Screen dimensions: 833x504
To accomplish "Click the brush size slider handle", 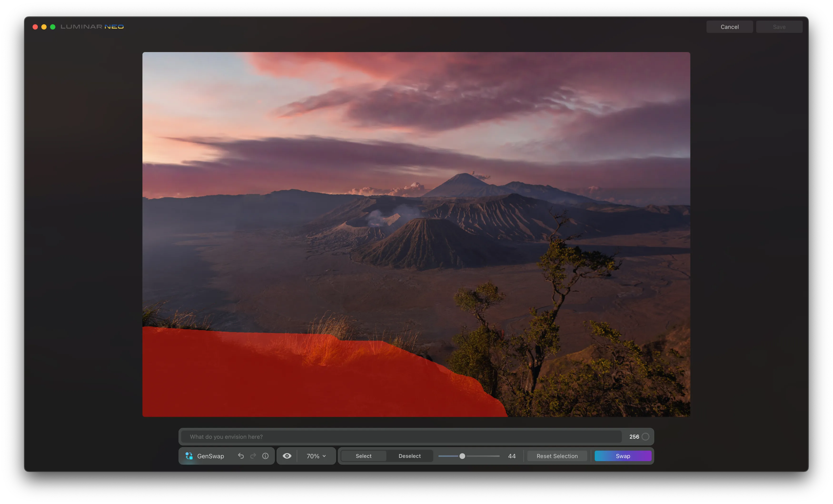I will pos(462,456).
